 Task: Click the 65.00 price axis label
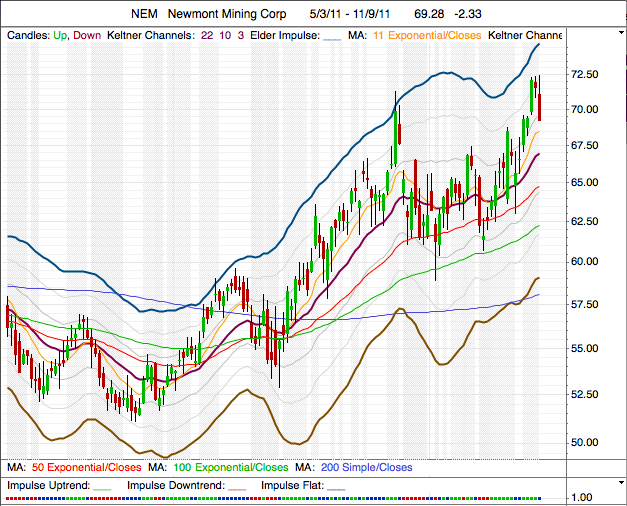(585, 182)
